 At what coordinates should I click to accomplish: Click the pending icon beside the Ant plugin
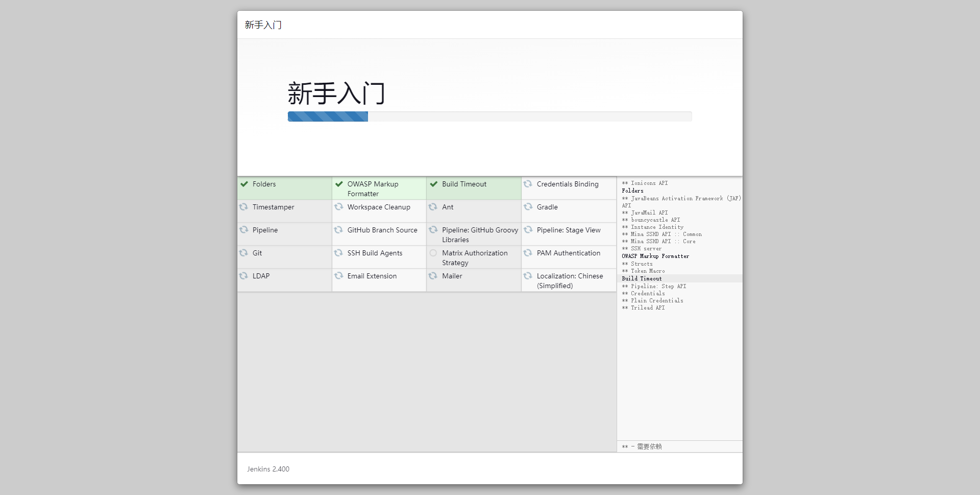(433, 207)
